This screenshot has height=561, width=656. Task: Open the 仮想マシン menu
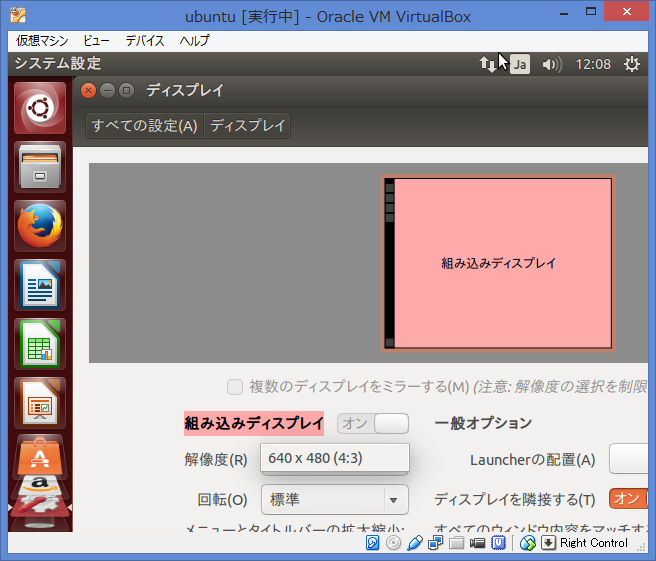coord(43,41)
